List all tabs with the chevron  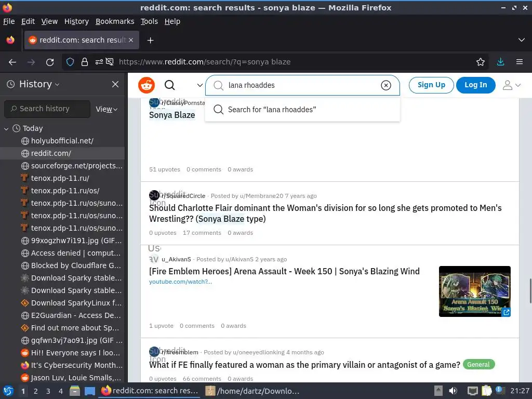pos(522,40)
